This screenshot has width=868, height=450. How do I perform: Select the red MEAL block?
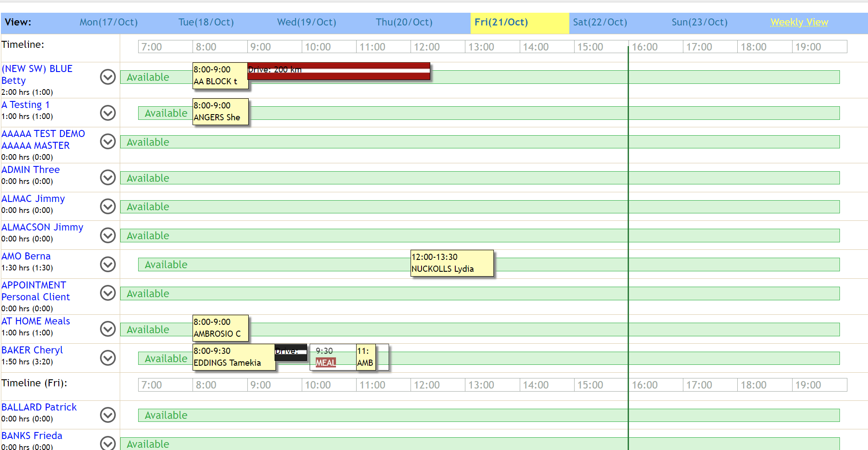coord(325,363)
